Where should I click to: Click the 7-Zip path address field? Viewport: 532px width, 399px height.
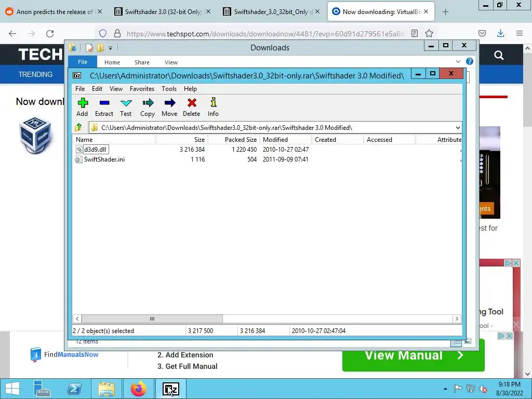[x=271, y=128]
